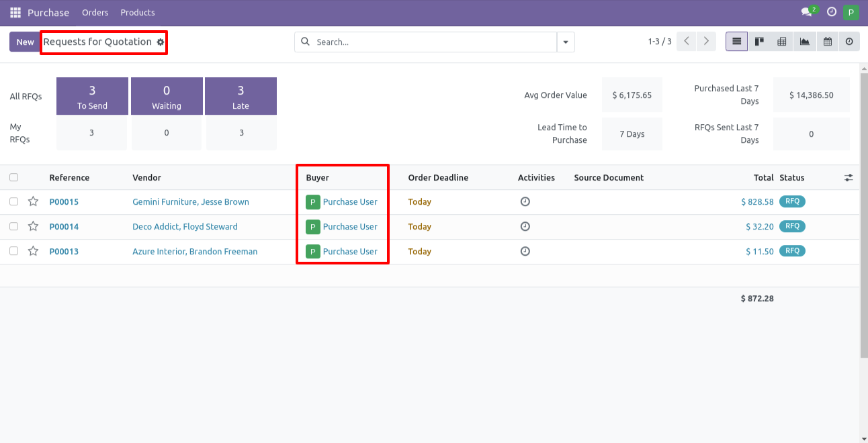Sort by Order Deadline column
The height and width of the screenshot is (443, 868).
[438, 178]
